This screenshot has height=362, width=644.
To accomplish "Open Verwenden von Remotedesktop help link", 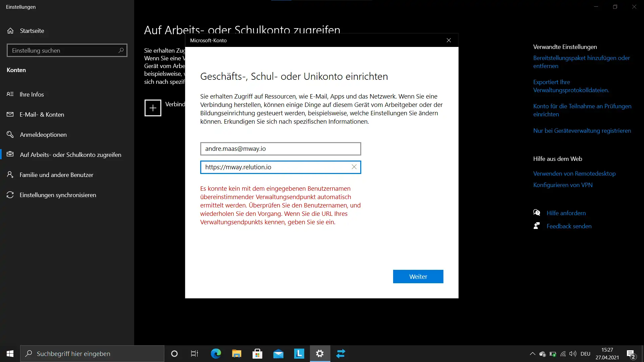I will coord(574,174).
